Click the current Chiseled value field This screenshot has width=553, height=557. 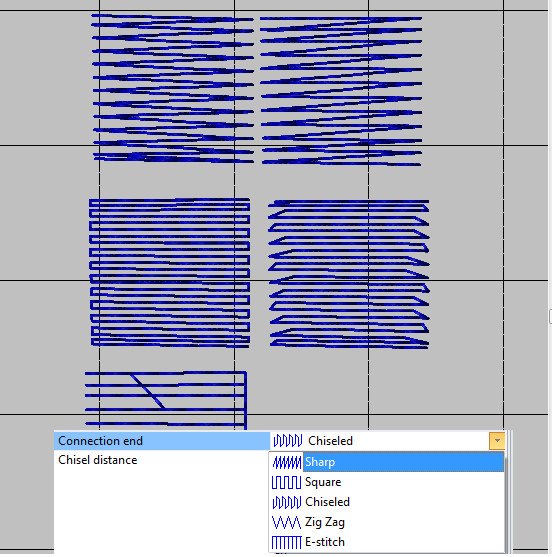click(379, 441)
